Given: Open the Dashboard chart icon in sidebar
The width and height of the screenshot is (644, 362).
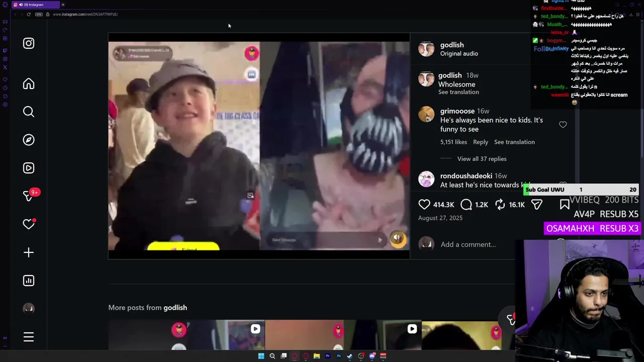Looking at the screenshot, I should (x=29, y=281).
